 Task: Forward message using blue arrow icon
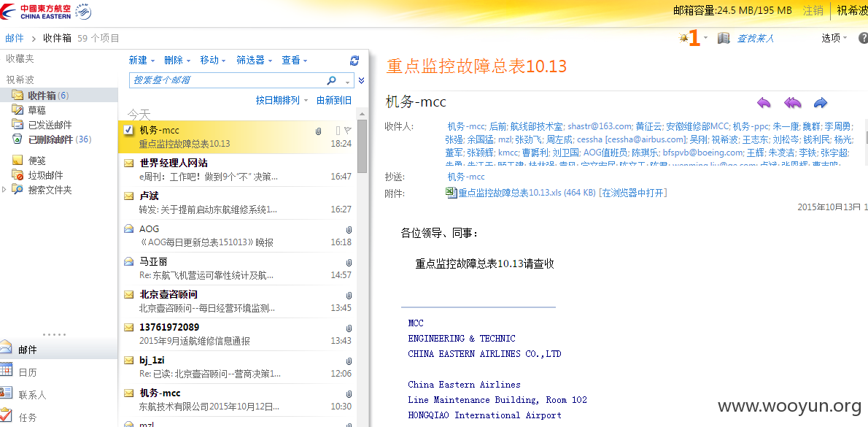tap(821, 102)
